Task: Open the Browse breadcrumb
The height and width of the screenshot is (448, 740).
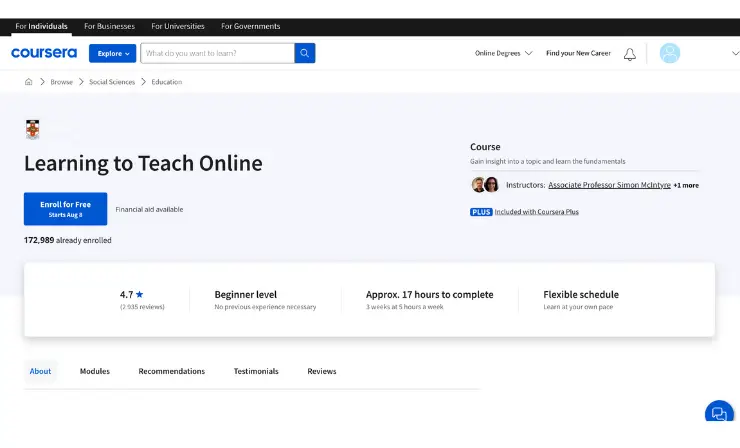Action: (x=62, y=82)
